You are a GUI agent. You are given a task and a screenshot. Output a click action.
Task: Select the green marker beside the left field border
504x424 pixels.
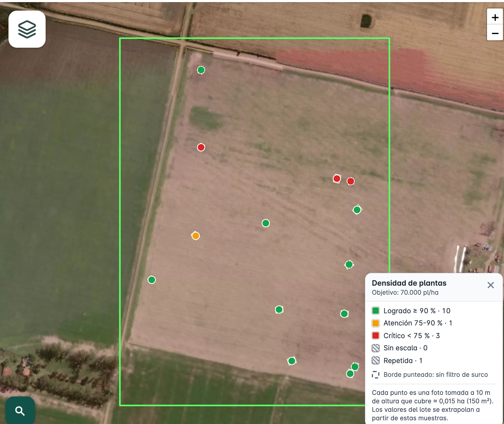coord(151,280)
